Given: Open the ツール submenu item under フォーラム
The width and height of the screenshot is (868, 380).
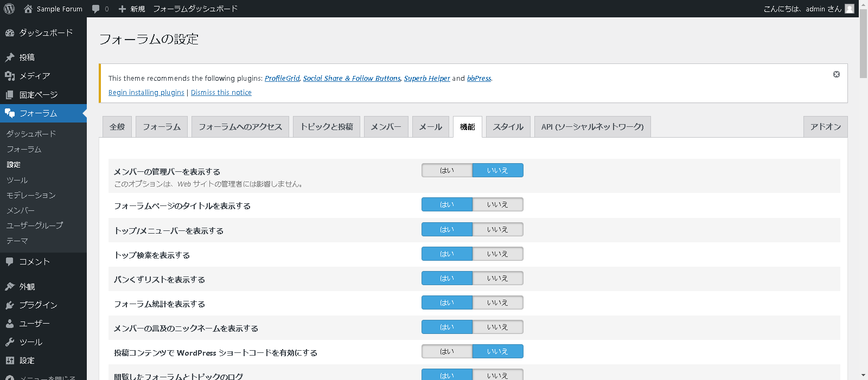Looking at the screenshot, I should (x=17, y=180).
